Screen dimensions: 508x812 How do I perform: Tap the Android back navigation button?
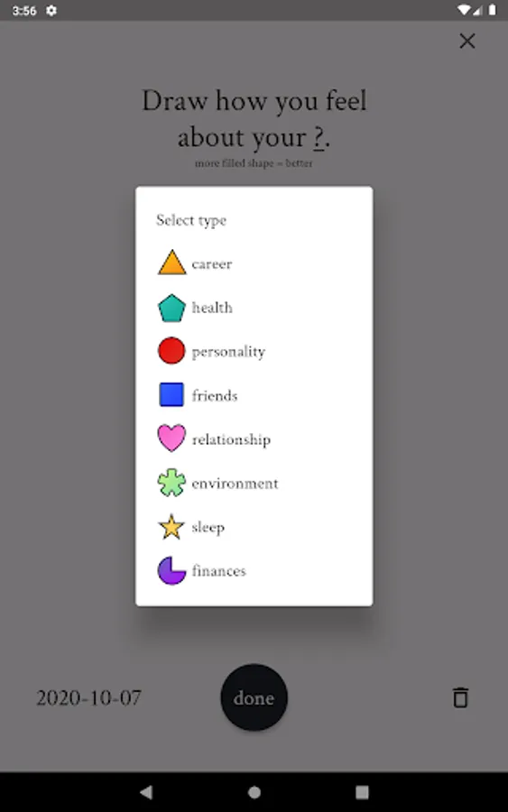(146, 792)
